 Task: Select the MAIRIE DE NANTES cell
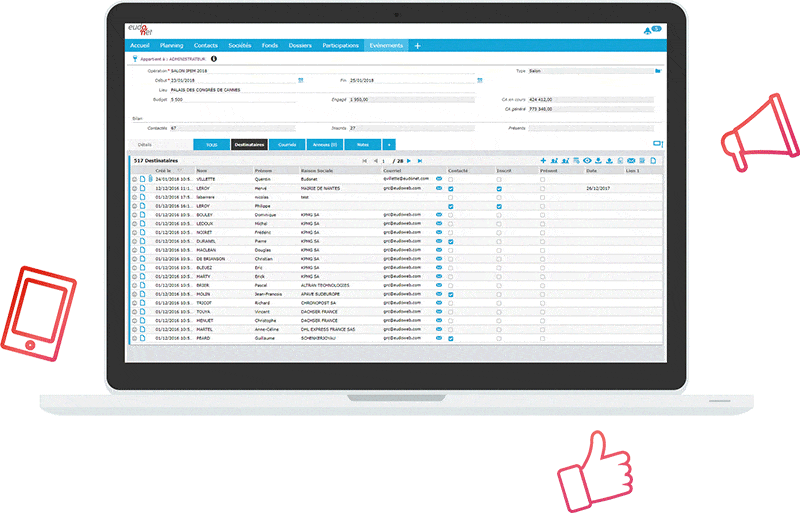tap(320, 188)
